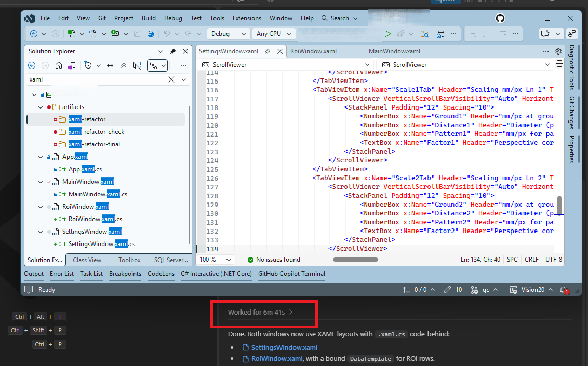Open the Build menu
Viewport: 588px width, 366px height.
point(149,18)
